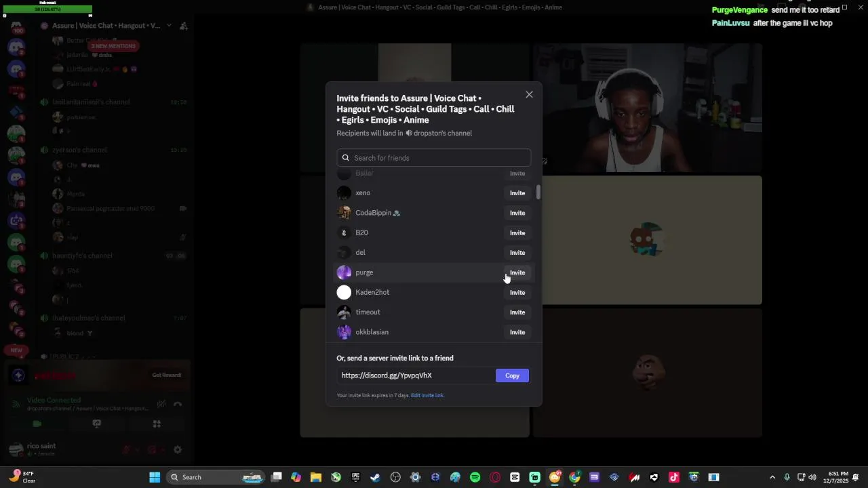
Task: Close the Invite friends dialog
Action: point(529,95)
